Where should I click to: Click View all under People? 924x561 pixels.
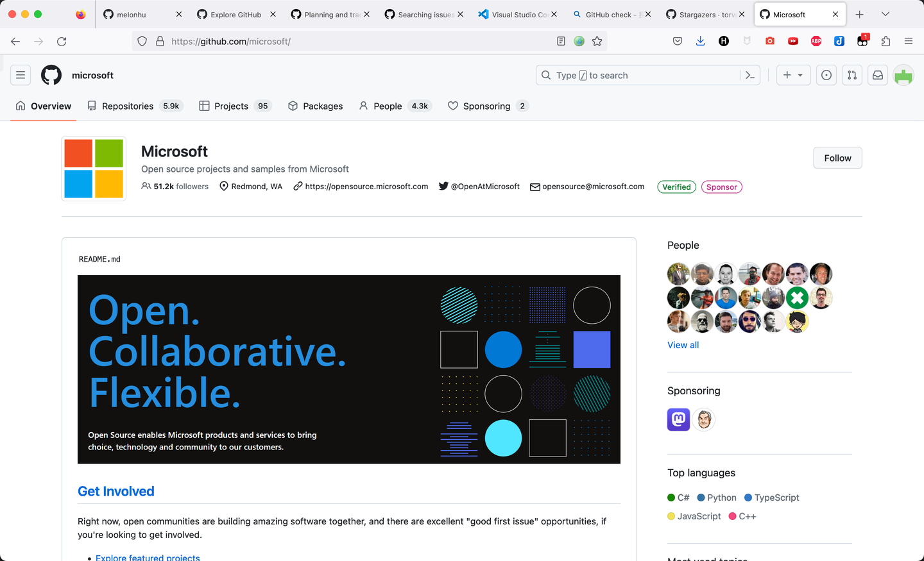coord(683,345)
